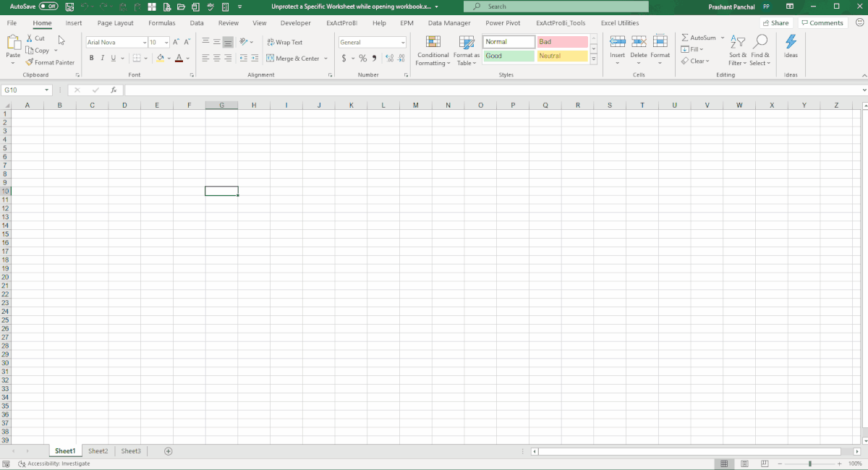Expand the number format dropdown
This screenshot has height=470, width=868.
pos(403,43)
